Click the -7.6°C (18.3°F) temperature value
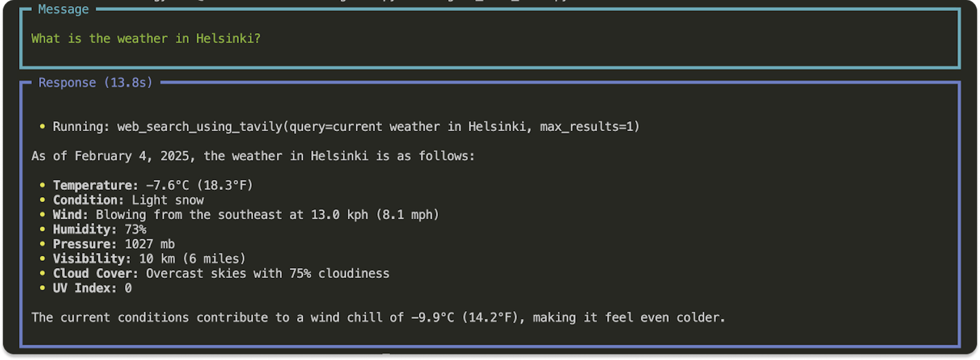The height and width of the screenshot is (360, 980). (x=199, y=186)
